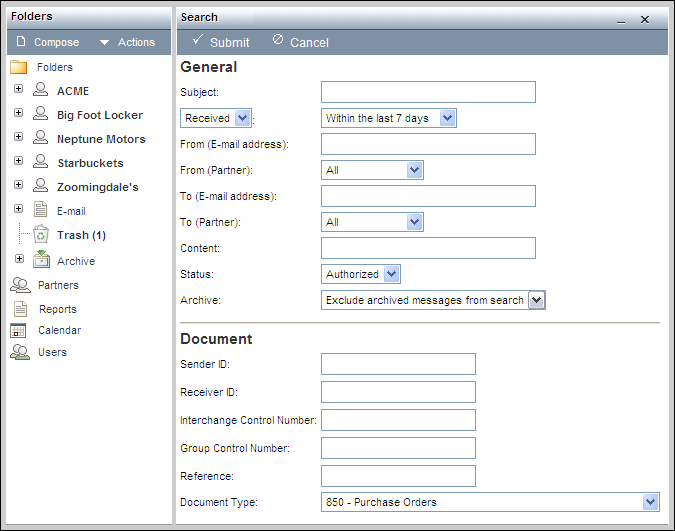The height and width of the screenshot is (531, 675).
Task: Click the Users icon in sidebar
Action: (x=19, y=352)
